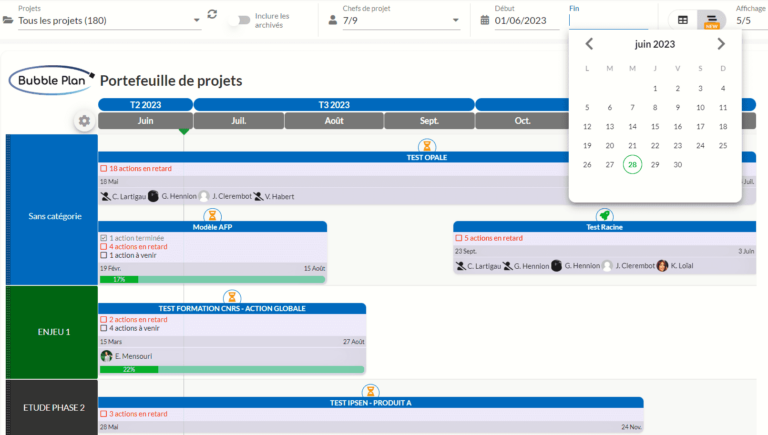Viewport: 768px width, 435px height.
Task: Click 18 actions en retard checkbox
Action: pos(104,169)
